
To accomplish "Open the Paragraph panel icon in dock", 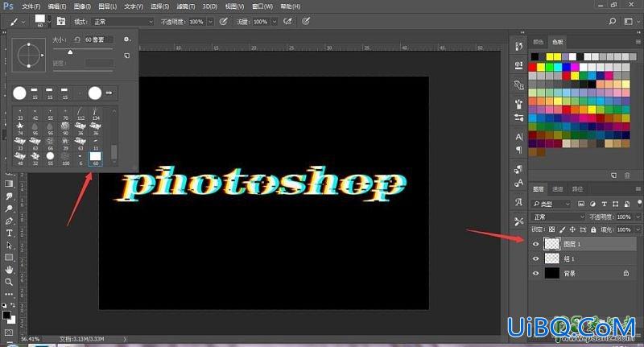I will [x=518, y=150].
